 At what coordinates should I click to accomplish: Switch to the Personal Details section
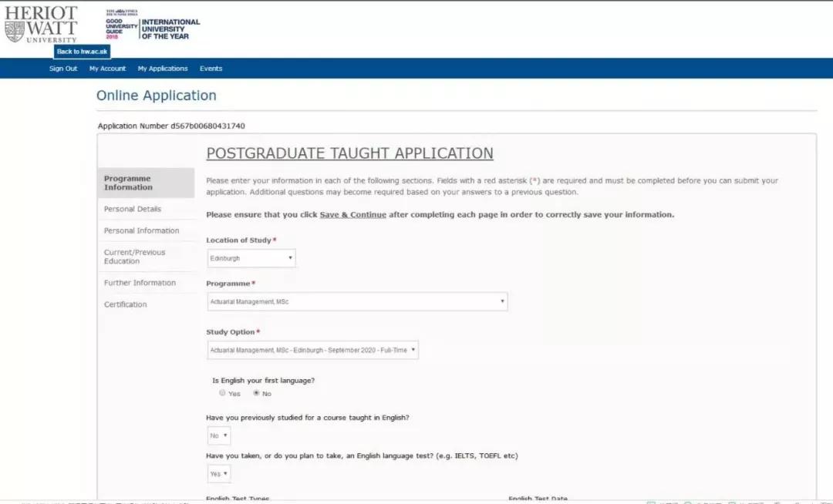(x=133, y=209)
